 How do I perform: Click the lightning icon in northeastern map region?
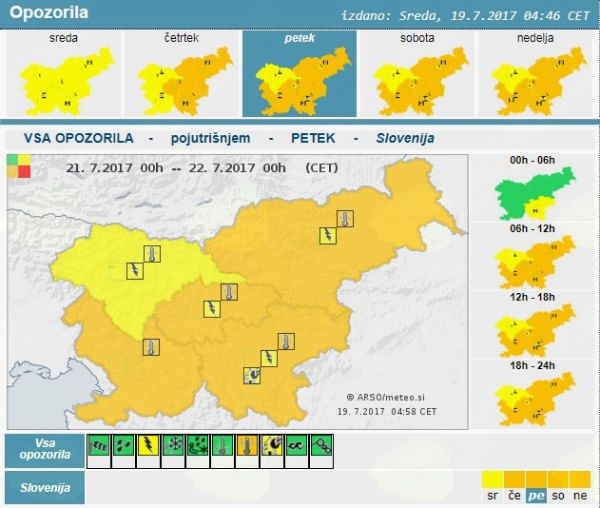[x=327, y=236]
